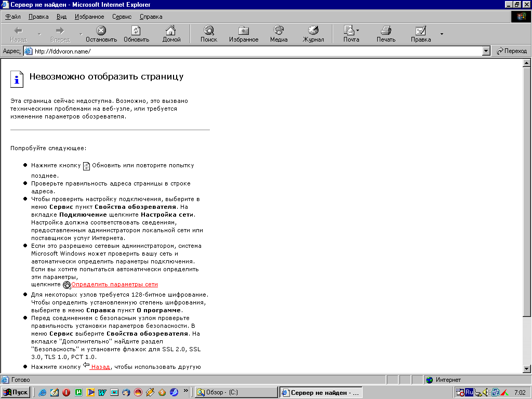
Task: Go to the home page with Домой
Action: coord(171,34)
